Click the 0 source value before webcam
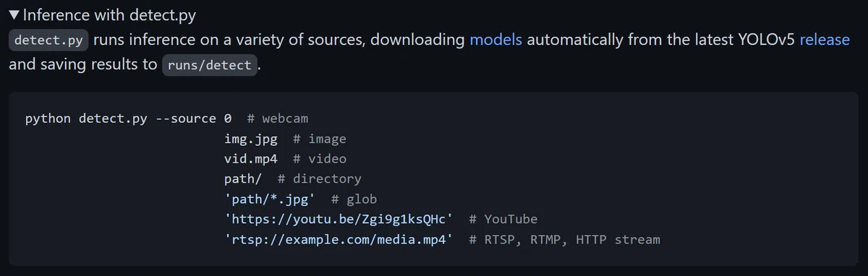Screen dimensions: 868x276 (228, 118)
